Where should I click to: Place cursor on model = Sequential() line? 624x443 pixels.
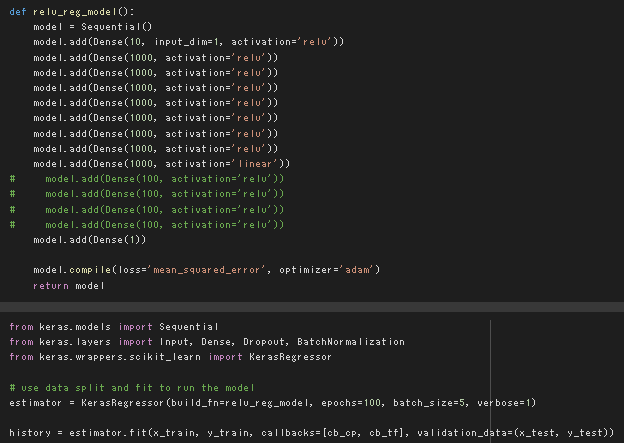pos(92,25)
